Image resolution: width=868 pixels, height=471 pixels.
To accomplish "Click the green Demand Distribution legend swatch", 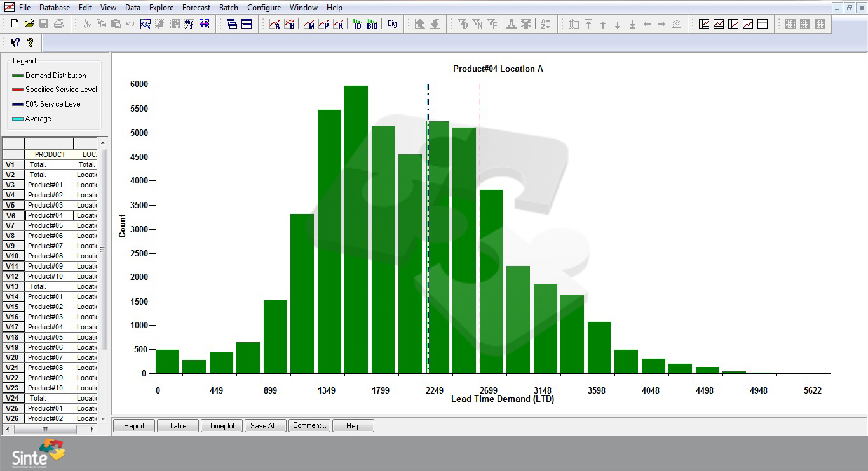I will tap(18, 76).
